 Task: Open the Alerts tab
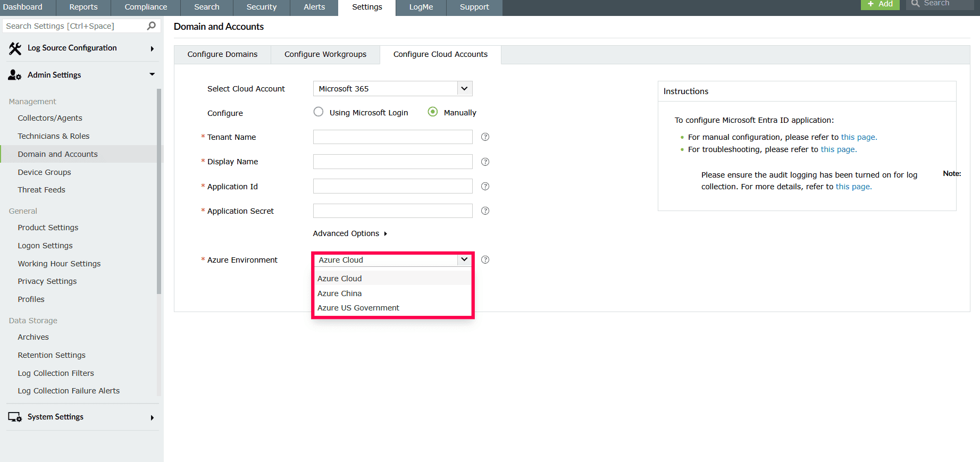click(x=314, y=7)
